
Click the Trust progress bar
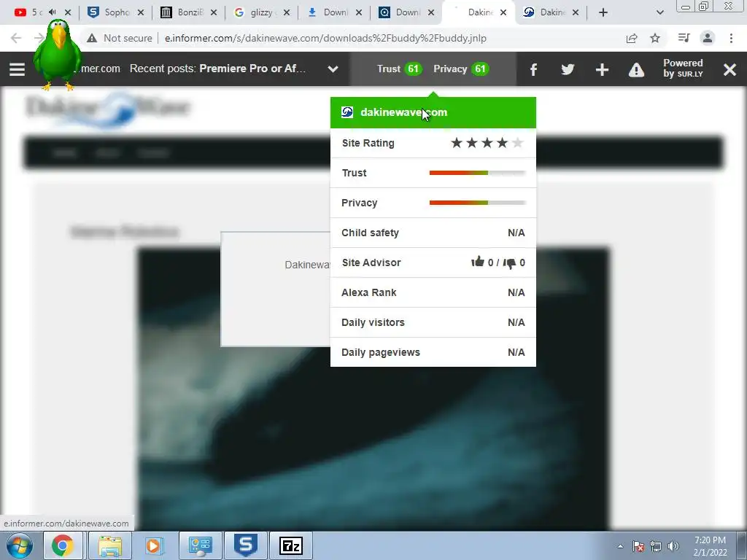coord(477,173)
